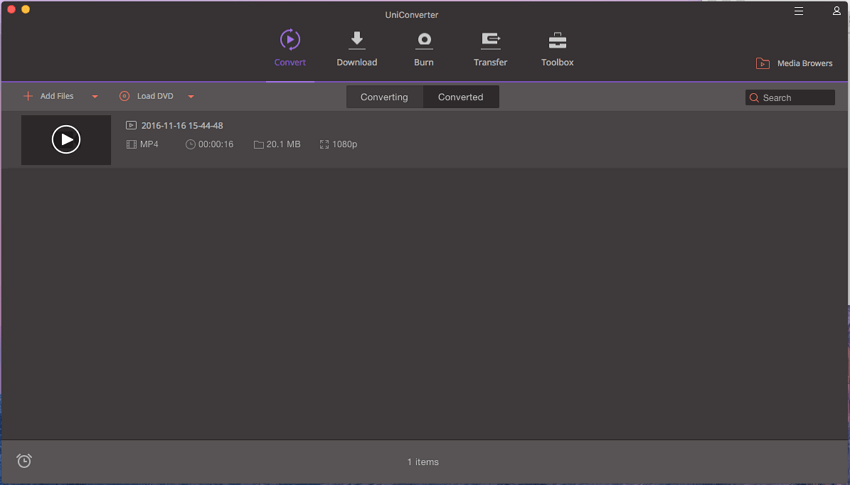Click the 1 items status text

coord(423,462)
